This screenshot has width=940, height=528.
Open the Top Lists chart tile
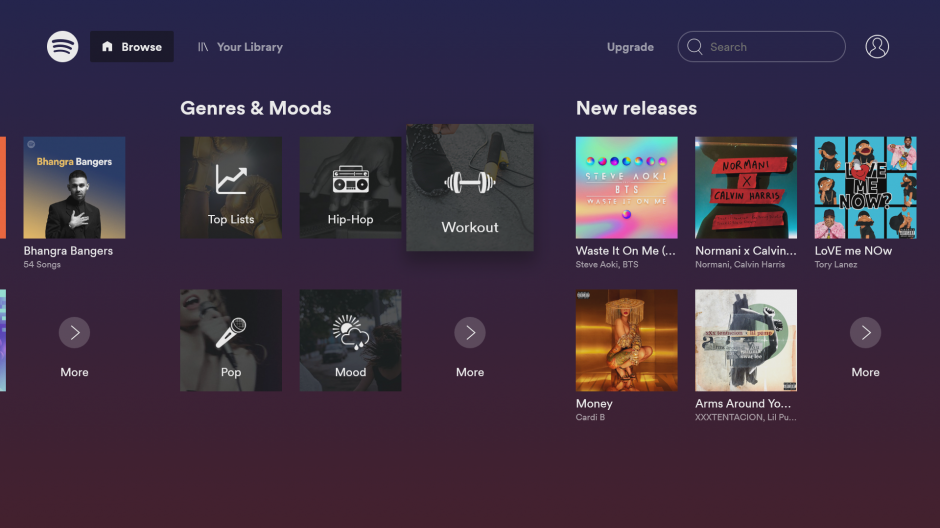click(x=231, y=187)
